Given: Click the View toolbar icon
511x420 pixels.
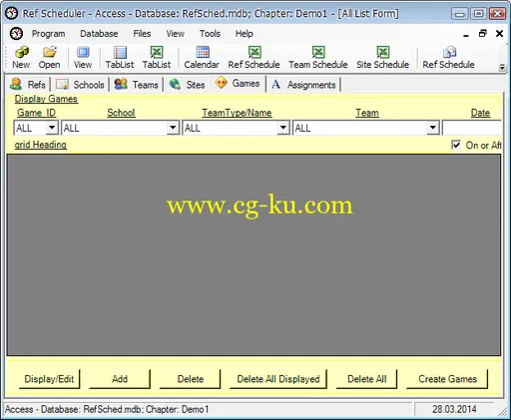Looking at the screenshot, I should 83,52.
